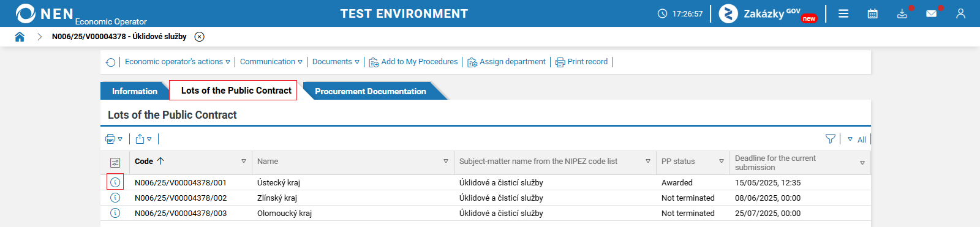Expand Documents menu
The image size is (980, 227).
coord(336,62)
